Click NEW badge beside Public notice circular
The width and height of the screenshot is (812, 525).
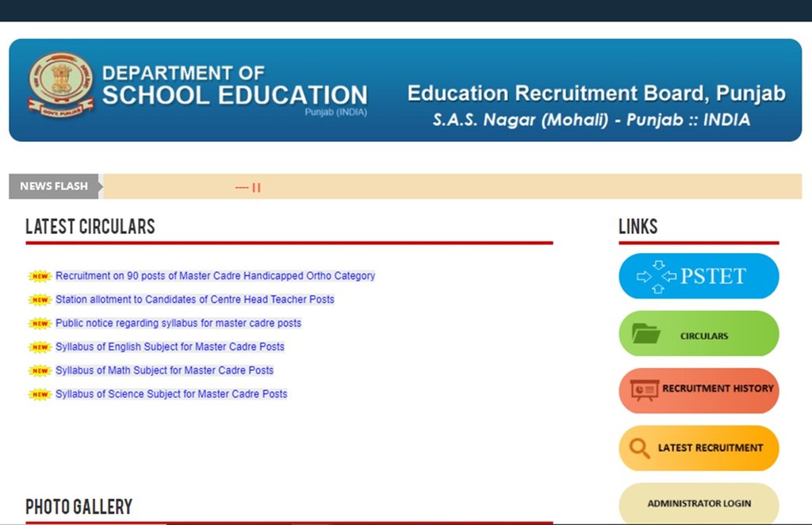point(40,324)
